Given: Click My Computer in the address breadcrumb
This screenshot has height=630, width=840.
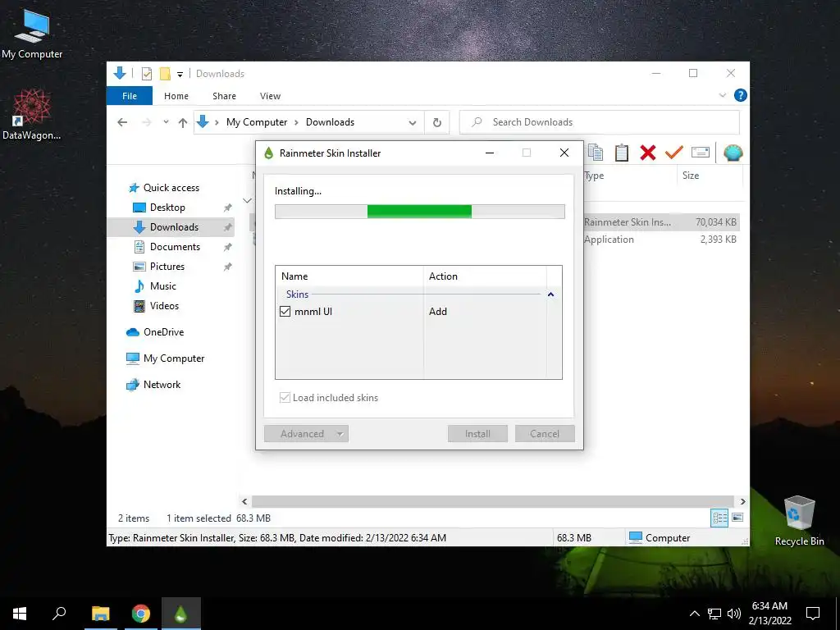Looking at the screenshot, I should 257,122.
